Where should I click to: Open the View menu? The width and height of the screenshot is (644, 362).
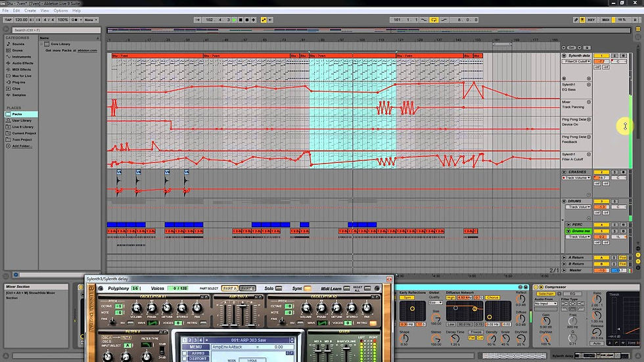(x=45, y=11)
